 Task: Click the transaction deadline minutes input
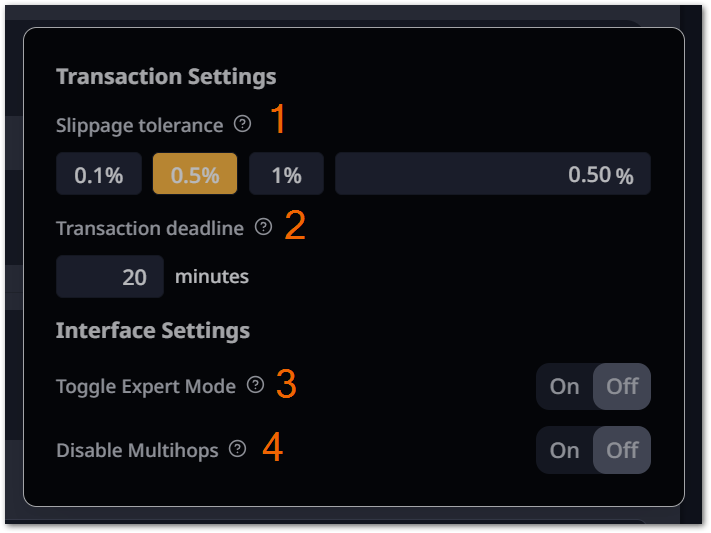coord(110,277)
